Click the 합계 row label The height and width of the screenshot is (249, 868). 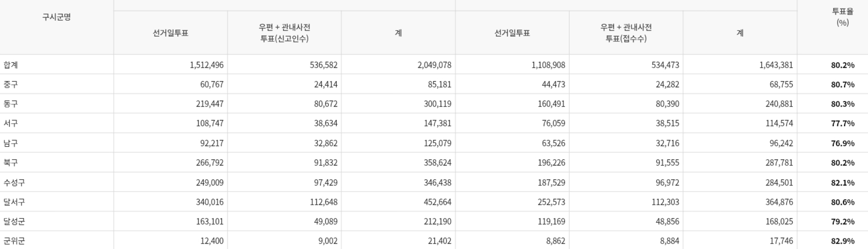pyautogui.click(x=11, y=65)
